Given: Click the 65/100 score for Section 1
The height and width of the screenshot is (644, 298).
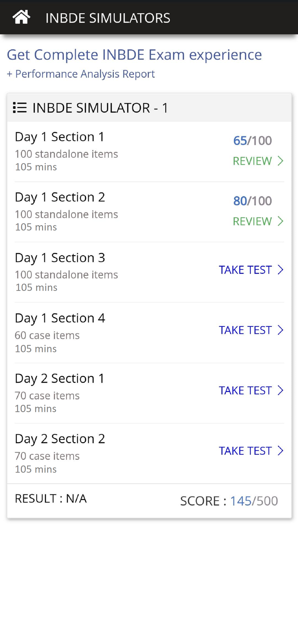Looking at the screenshot, I should [x=252, y=141].
